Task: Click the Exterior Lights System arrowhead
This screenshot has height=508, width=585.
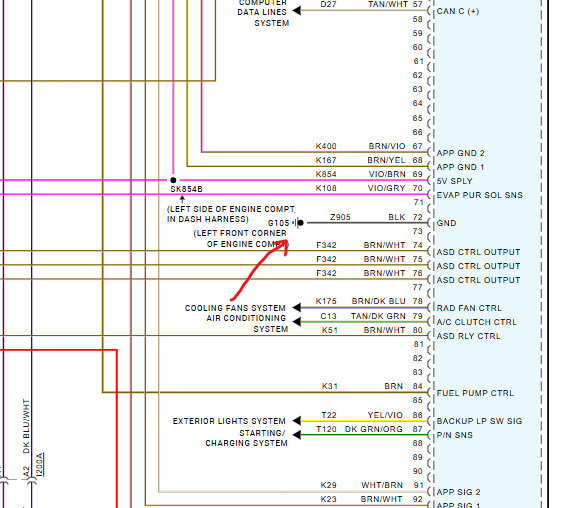Action: pos(297,421)
